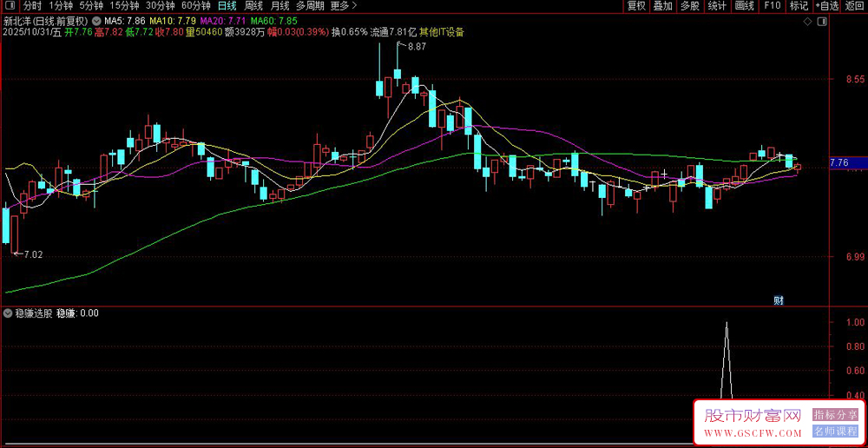This screenshot has height=448, width=868.
Task: Switch to 分时 intraday view
Action: point(32,6)
